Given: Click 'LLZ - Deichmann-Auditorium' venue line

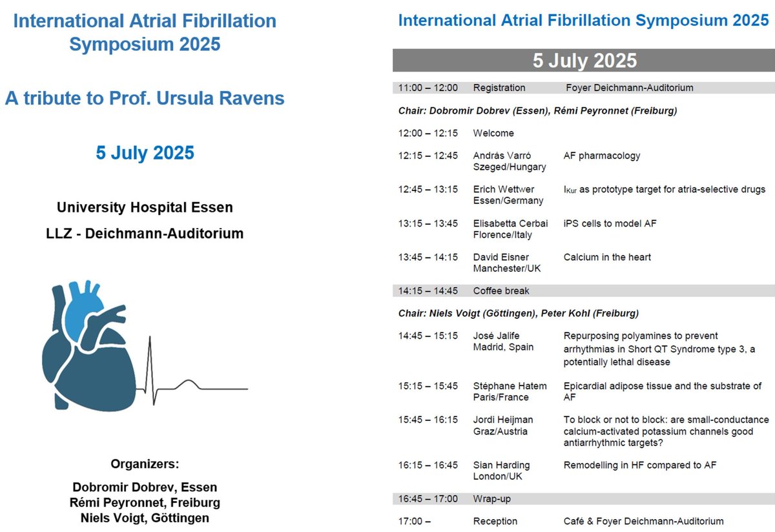Looking at the screenshot, I should 145,234.
